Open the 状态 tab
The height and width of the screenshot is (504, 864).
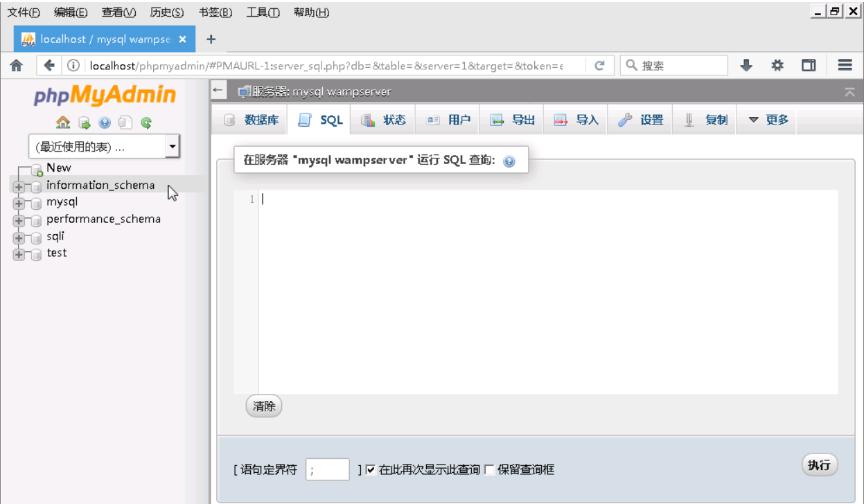coord(383,120)
